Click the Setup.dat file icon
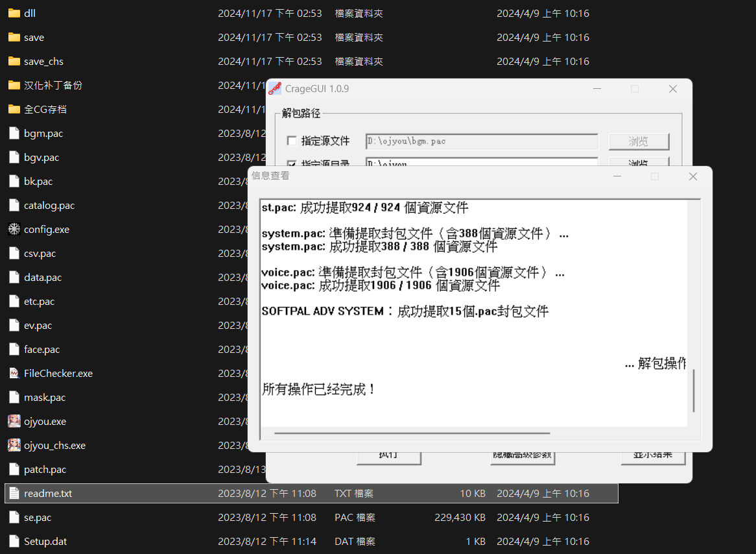The image size is (756, 554). (x=14, y=542)
